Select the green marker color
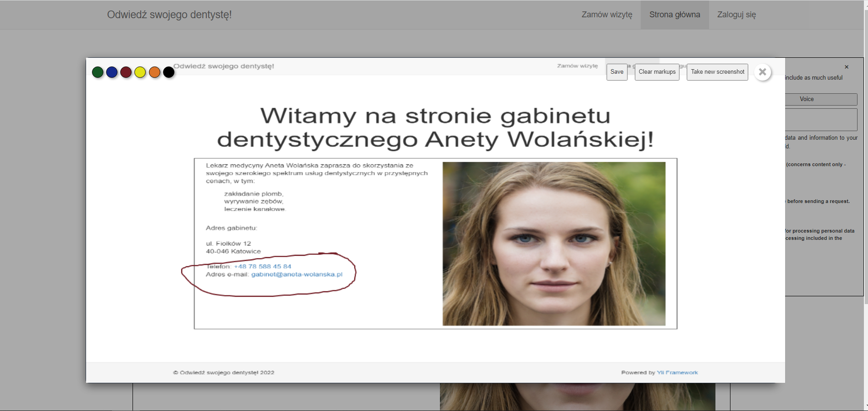 pyautogui.click(x=98, y=72)
